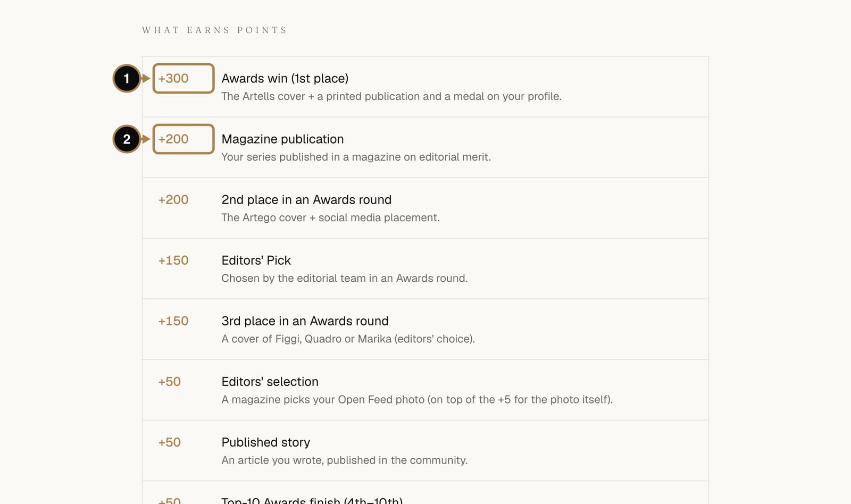Image resolution: width=851 pixels, height=504 pixels.
Task: Click the black numbered marker 2
Action: tap(127, 139)
